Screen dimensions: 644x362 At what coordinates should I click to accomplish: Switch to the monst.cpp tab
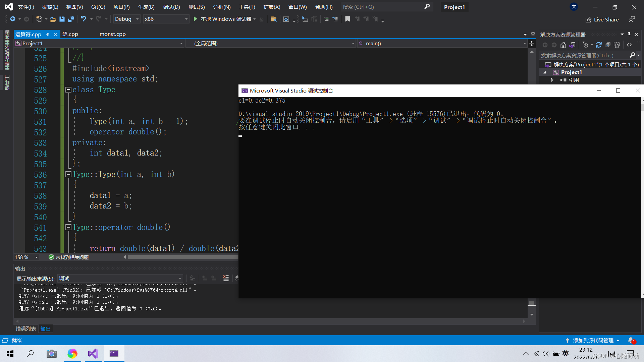113,34
